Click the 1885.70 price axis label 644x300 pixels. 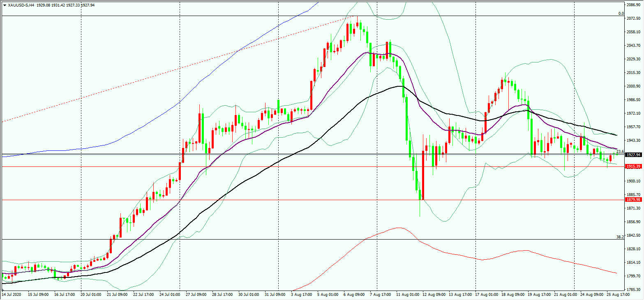[x=634, y=195]
